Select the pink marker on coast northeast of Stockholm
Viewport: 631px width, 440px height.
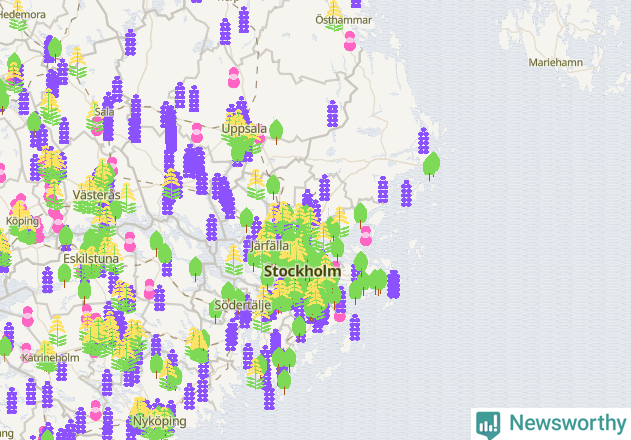pyautogui.click(x=366, y=235)
